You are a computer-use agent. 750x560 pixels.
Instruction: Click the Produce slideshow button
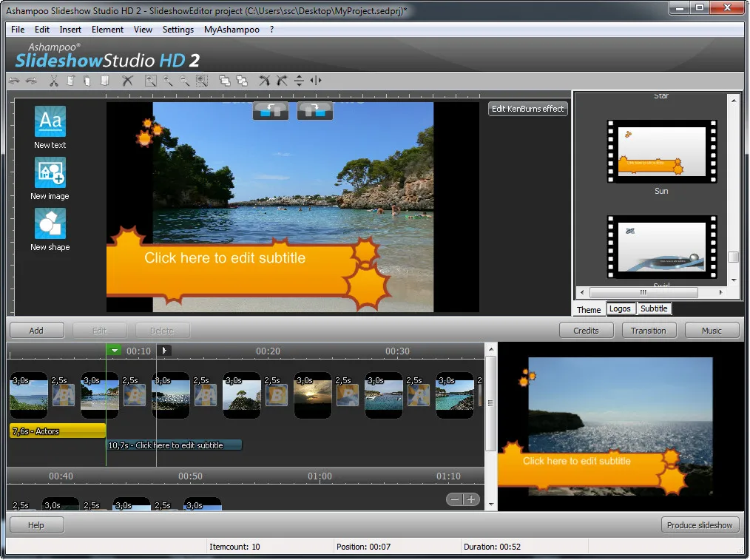coord(699,525)
